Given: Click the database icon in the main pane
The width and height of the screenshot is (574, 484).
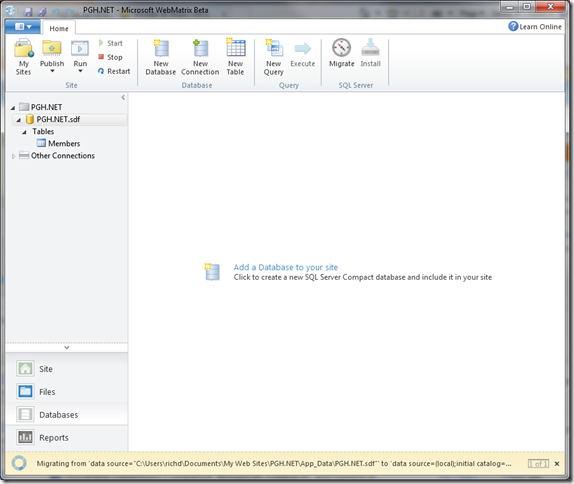Looking at the screenshot, I should (x=212, y=272).
